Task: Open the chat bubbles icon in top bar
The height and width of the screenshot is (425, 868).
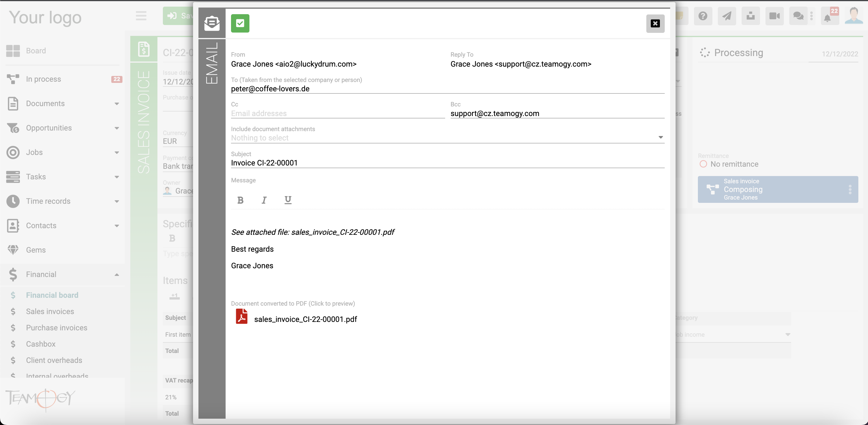Action: (x=798, y=16)
